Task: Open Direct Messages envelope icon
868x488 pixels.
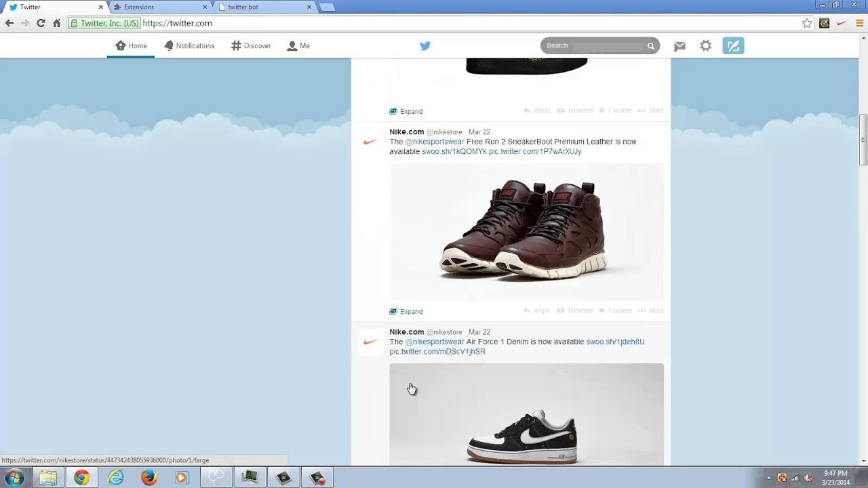Action: (679, 46)
